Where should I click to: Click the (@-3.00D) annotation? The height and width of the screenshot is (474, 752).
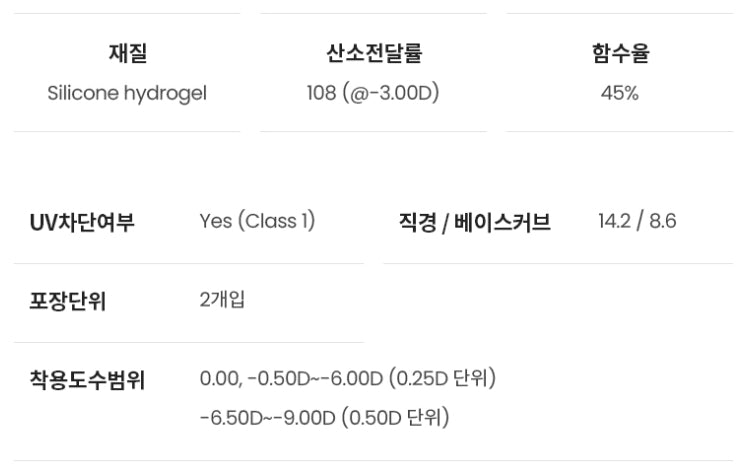click(390, 94)
